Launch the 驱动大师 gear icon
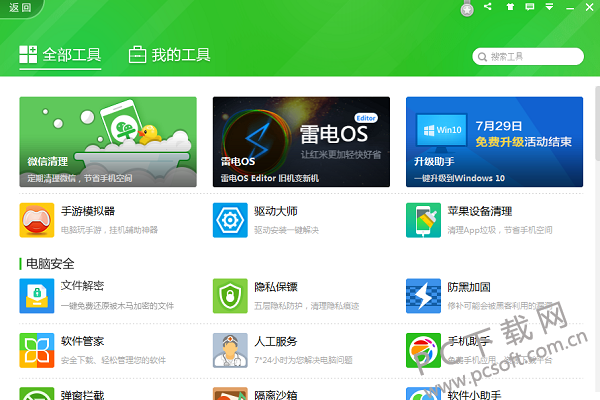600x400 pixels. pos(230,220)
